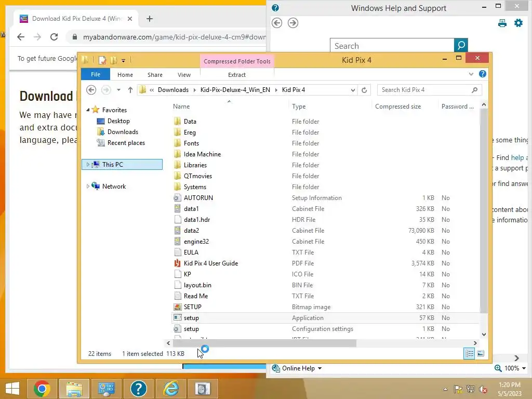Select the Read Me TXT file
532x399 pixels.
point(196,296)
